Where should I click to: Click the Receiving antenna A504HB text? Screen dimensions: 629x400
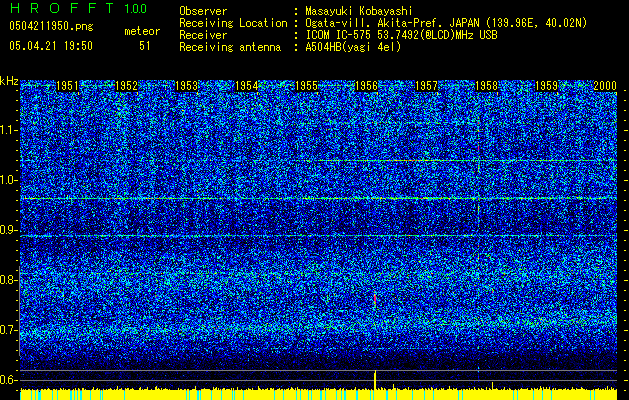coord(290,47)
